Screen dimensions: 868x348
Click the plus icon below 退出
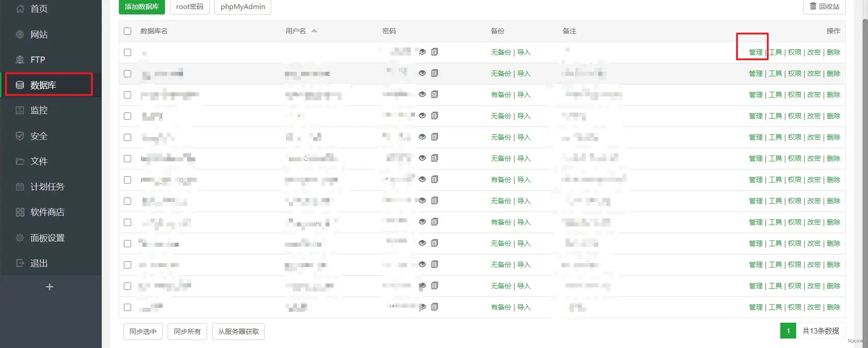point(50,287)
